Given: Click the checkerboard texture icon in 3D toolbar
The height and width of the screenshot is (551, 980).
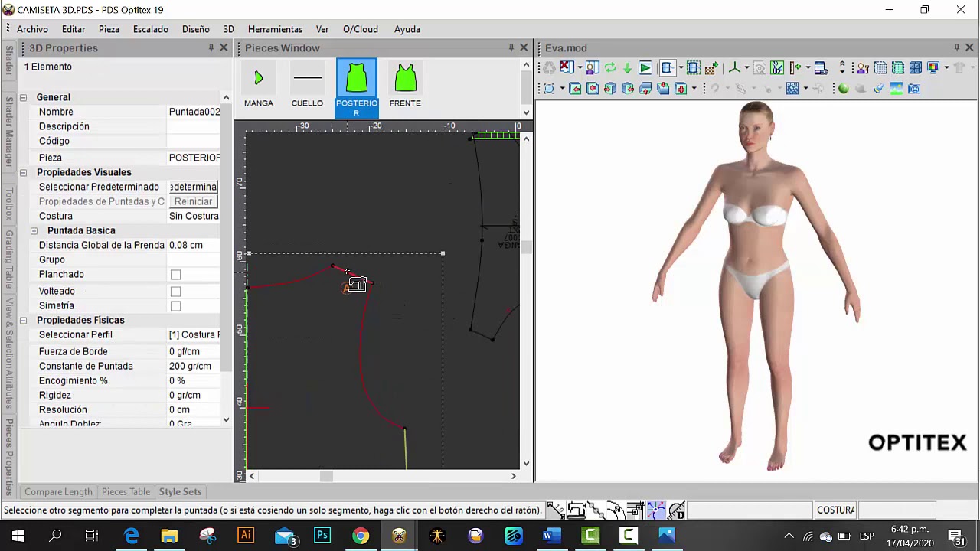Looking at the screenshot, I should pyautogui.click(x=712, y=68).
